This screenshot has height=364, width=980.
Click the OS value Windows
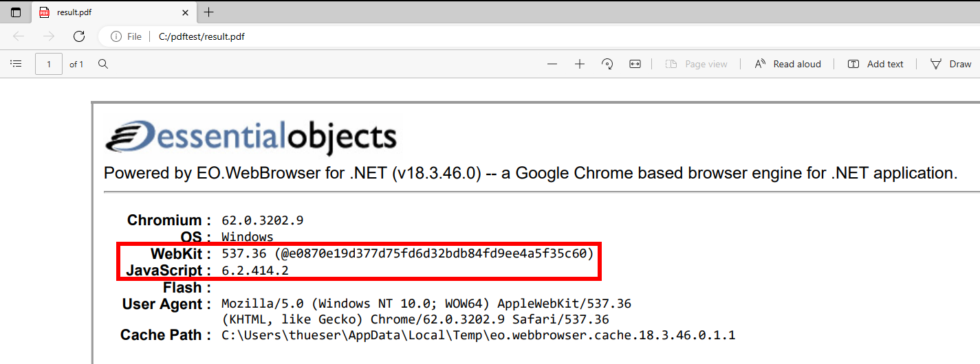point(247,237)
